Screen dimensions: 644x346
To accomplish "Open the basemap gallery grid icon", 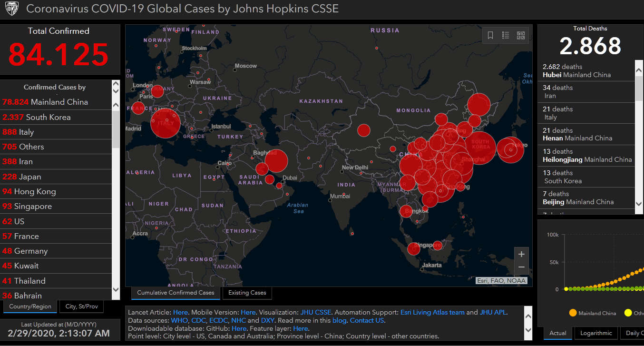I will [x=521, y=35].
